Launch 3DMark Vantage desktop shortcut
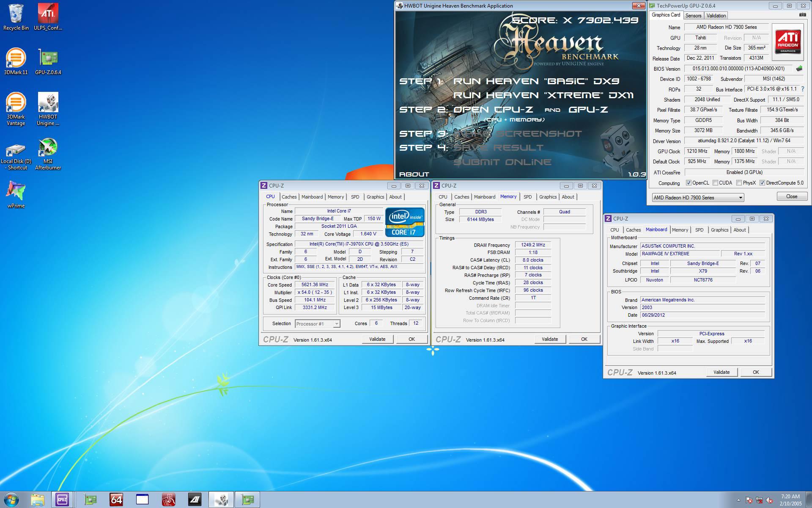The image size is (812, 508). click(x=16, y=109)
